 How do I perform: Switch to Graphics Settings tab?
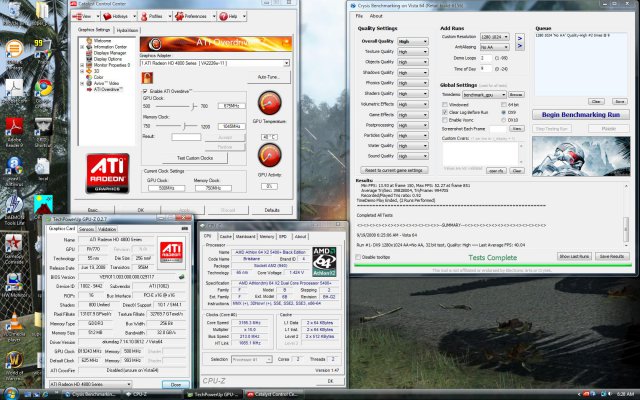click(94, 30)
